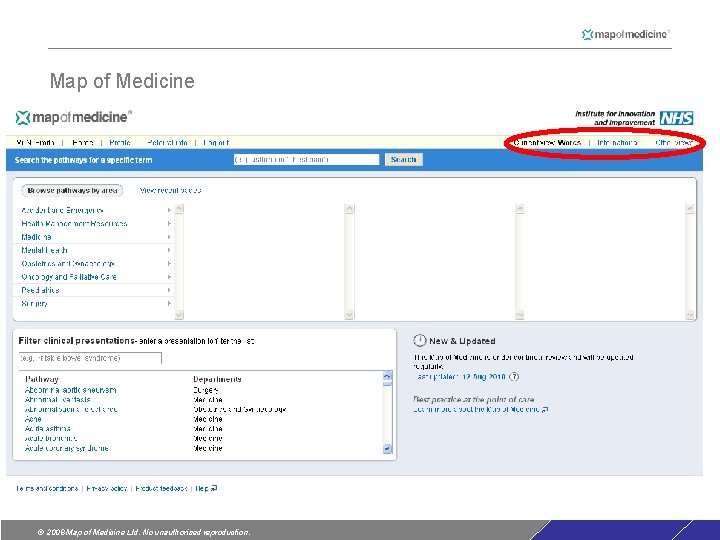Open the Acne pathway link
720x540 pixels.
33,419
